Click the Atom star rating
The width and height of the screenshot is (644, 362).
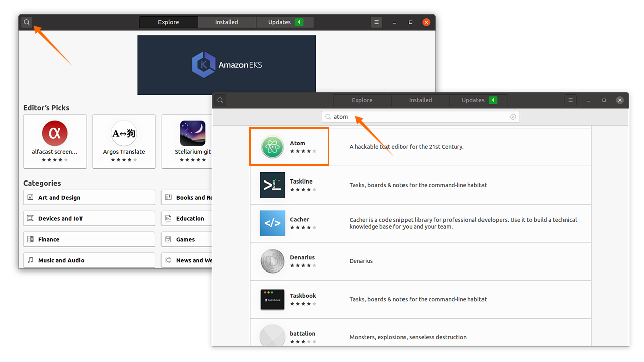coord(303,151)
